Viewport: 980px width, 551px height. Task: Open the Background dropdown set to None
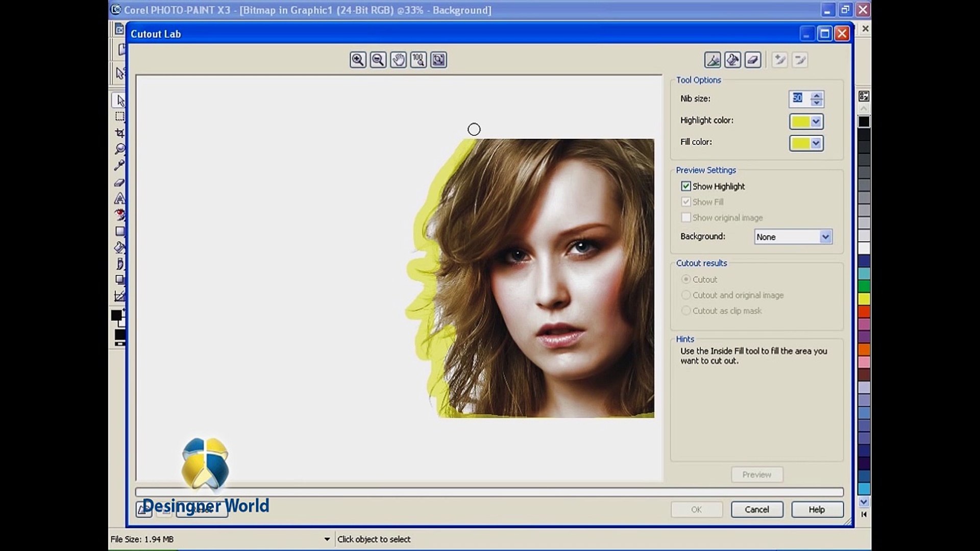point(825,237)
